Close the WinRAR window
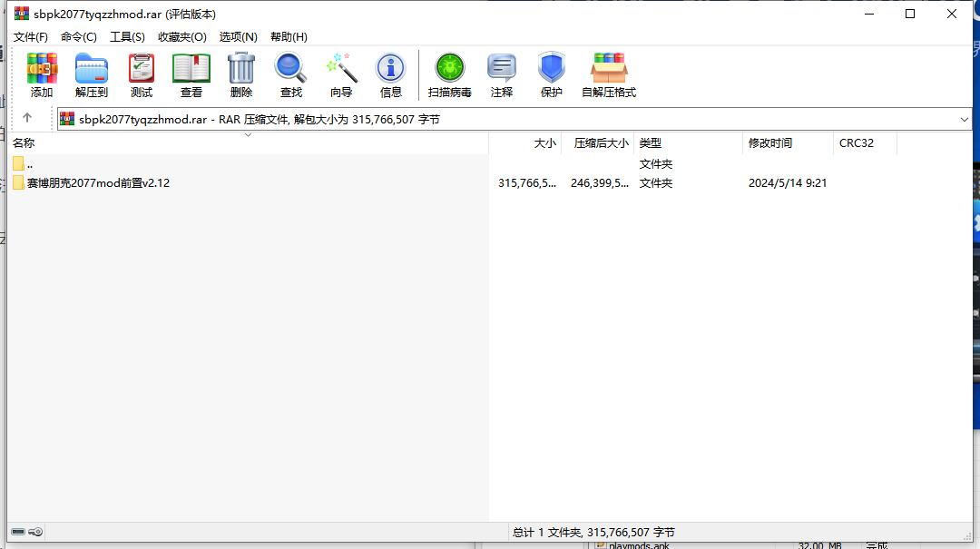The width and height of the screenshot is (980, 549). coord(951,14)
